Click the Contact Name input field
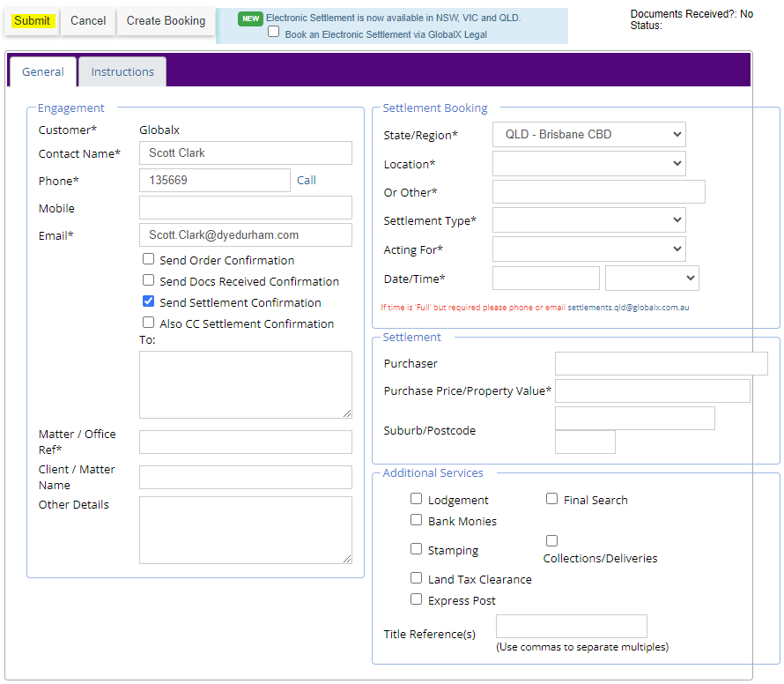 pyautogui.click(x=245, y=153)
